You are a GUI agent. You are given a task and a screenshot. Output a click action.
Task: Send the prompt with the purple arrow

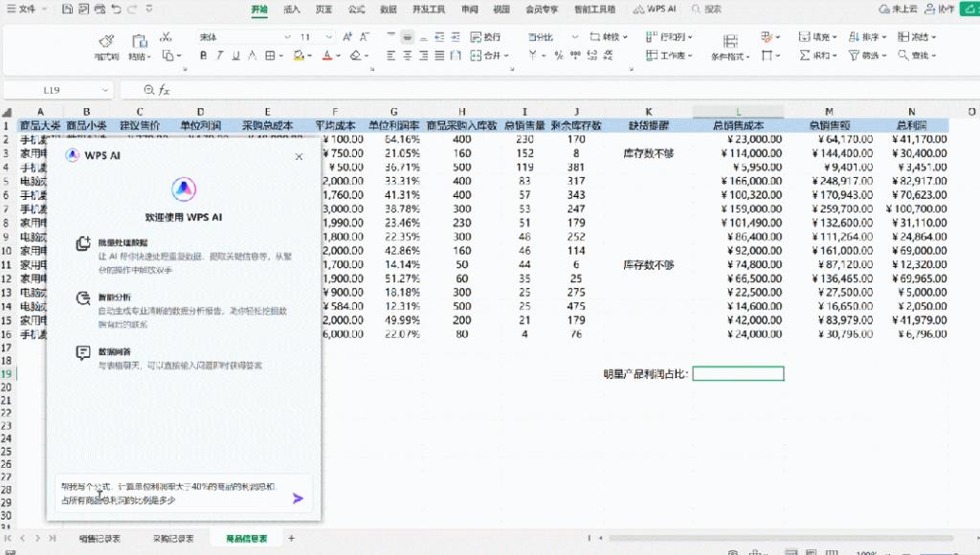coord(298,498)
